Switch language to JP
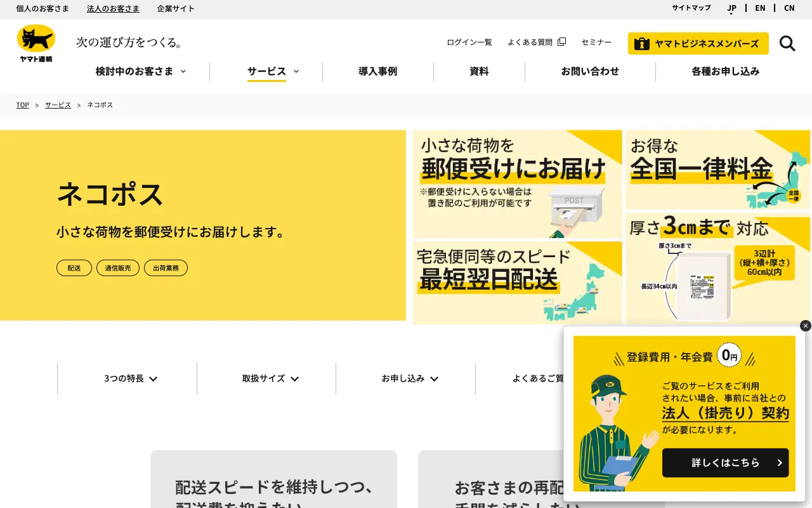 [732, 8]
